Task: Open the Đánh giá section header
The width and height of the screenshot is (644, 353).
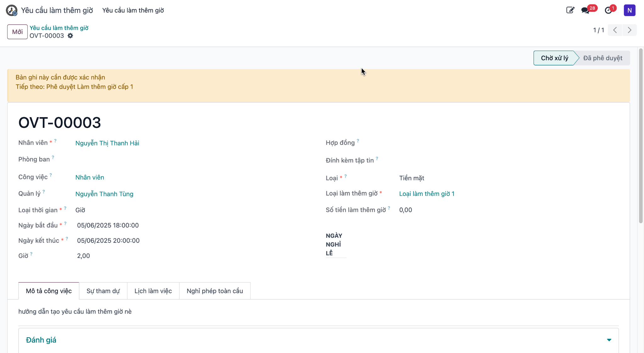Action: click(x=318, y=340)
